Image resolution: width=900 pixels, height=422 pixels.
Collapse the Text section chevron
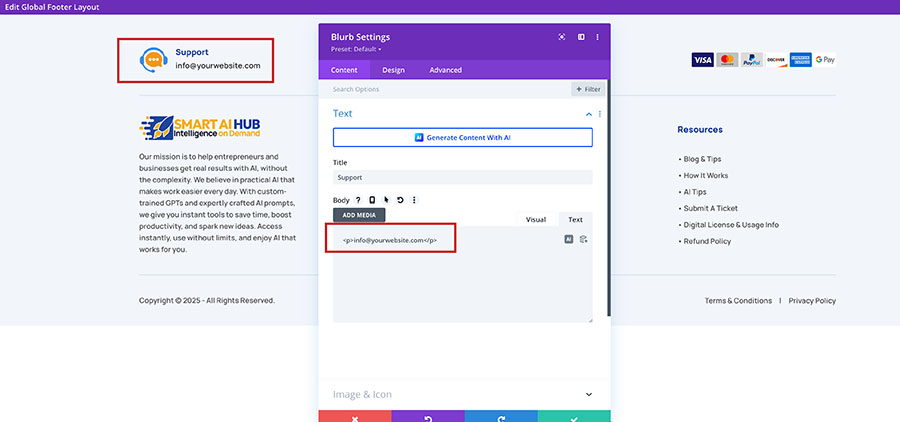tap(589, 115)
